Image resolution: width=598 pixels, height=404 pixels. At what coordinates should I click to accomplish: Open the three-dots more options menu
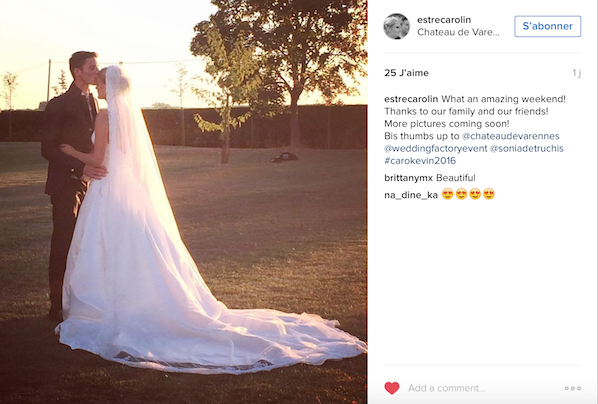(573, 388)
